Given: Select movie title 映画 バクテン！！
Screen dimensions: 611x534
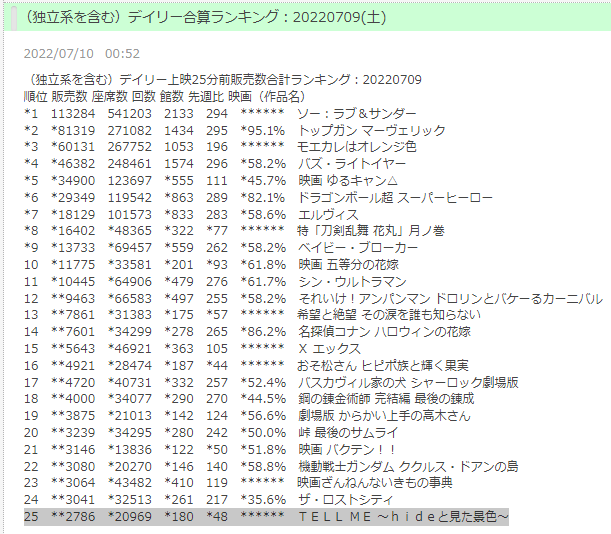Looking at the screenshot, I should point(347,449).
